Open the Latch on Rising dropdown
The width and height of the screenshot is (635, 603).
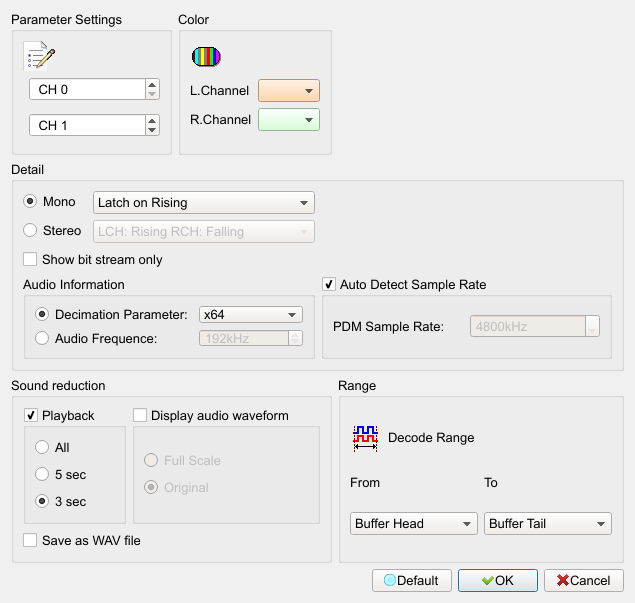click(204, 202)
